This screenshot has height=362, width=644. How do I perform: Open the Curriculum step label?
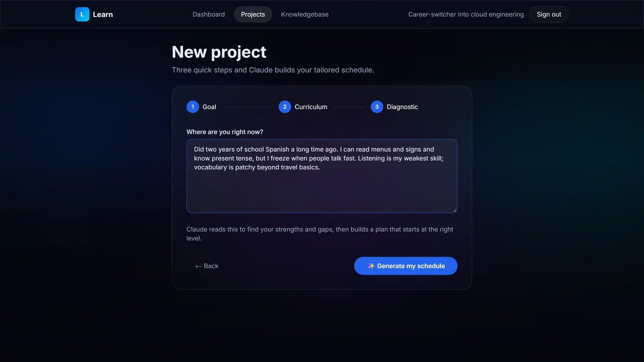pos(311,107)
